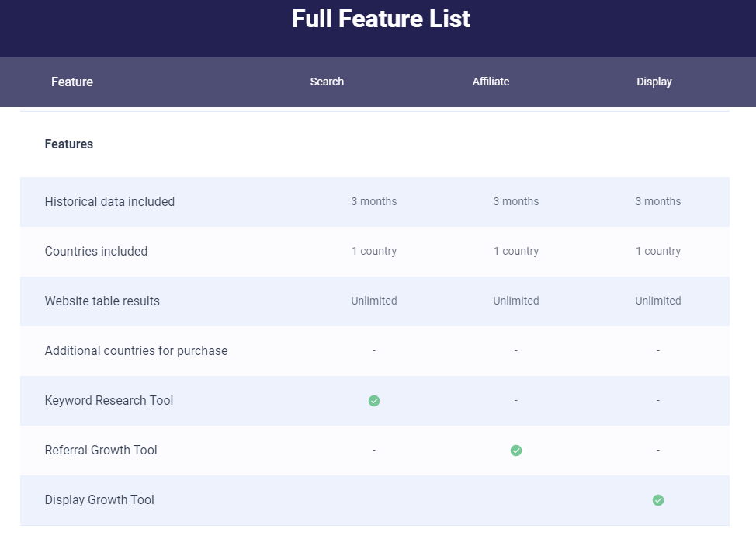Click the Features section label

[x=69, y=144]
